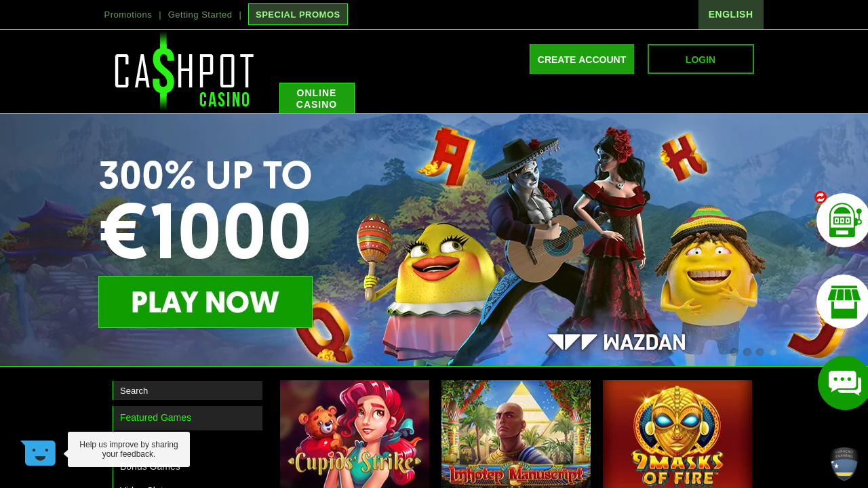Click the red refresh badge on slot icon
The height and width of the screenshot is (488, 868).
tap(821, 197)
